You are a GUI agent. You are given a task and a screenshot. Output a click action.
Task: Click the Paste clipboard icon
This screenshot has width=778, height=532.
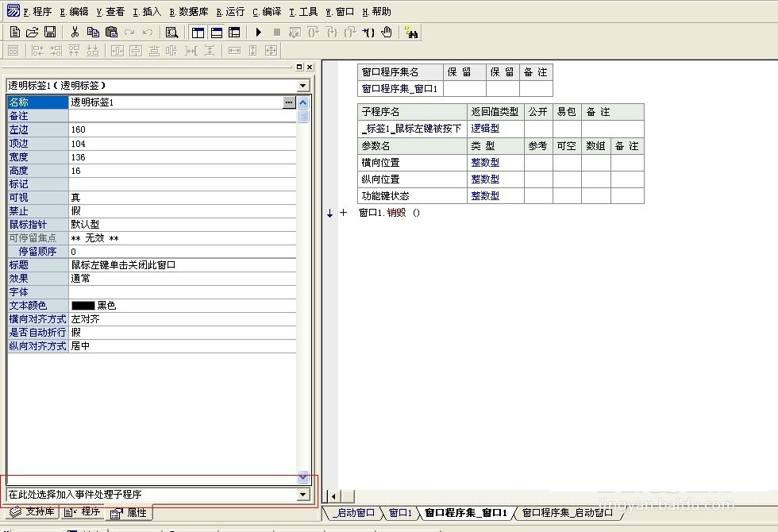click(x=111, y=33)
